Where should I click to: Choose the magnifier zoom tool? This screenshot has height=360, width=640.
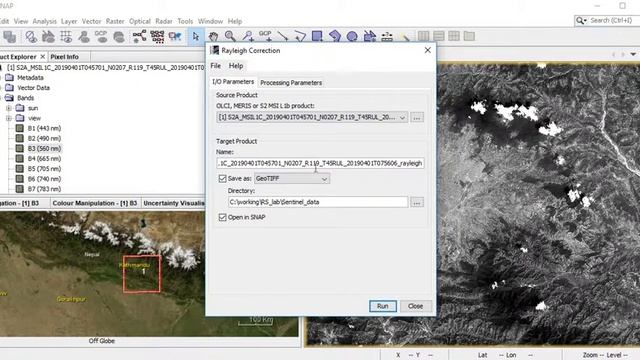point(230,36)
